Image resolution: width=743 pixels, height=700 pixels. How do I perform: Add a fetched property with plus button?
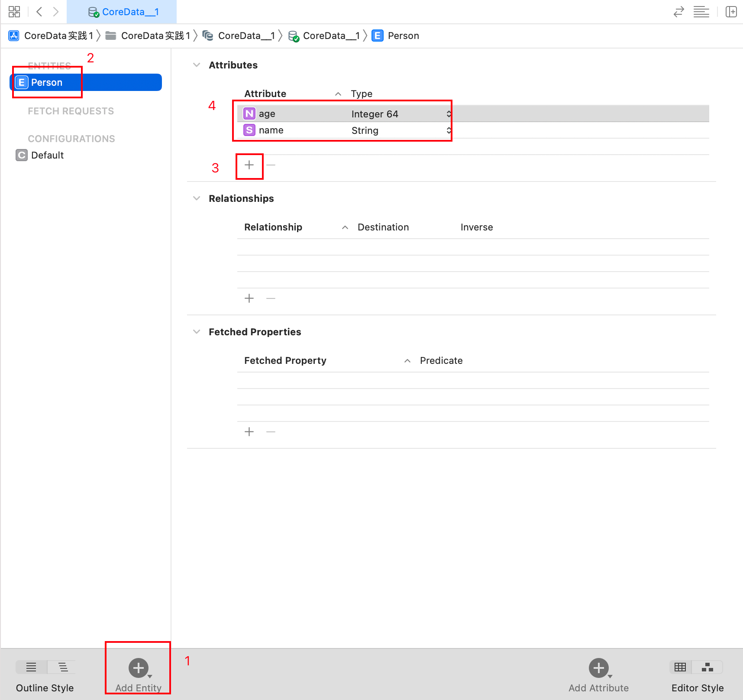coord(249,432)
